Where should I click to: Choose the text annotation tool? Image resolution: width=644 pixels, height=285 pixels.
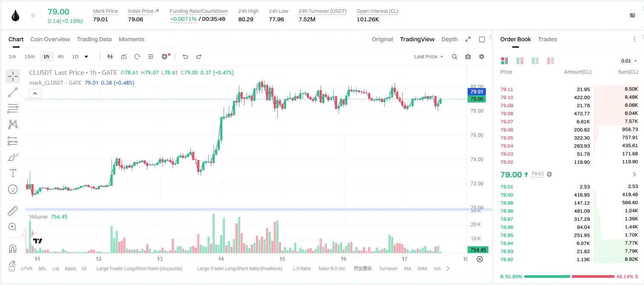click(13, 173)
